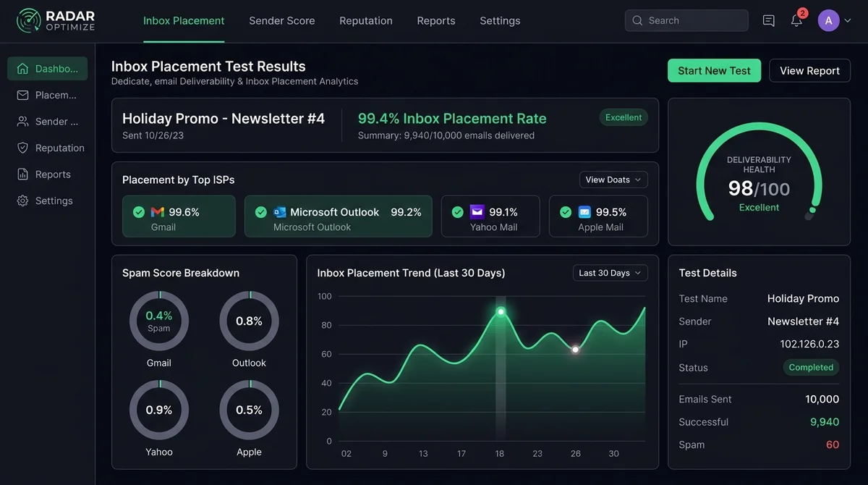Open the Reports top tab
Screen dimensions: 868x485
pos(436,20)
